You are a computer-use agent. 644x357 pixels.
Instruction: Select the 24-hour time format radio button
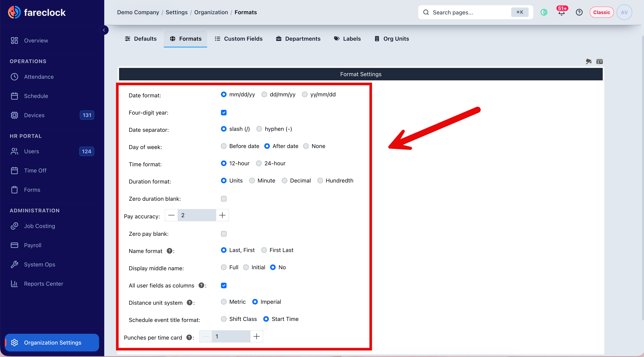259,163
